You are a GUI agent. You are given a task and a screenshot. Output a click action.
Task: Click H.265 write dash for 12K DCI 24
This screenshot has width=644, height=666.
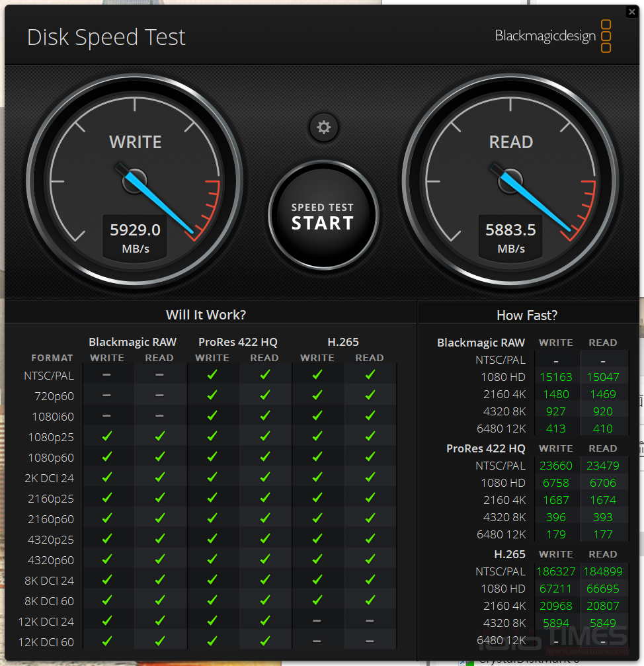(317, 620)
